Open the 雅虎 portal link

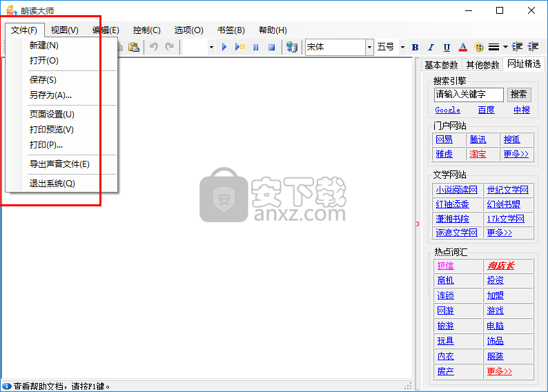click(x=444, y=154)
